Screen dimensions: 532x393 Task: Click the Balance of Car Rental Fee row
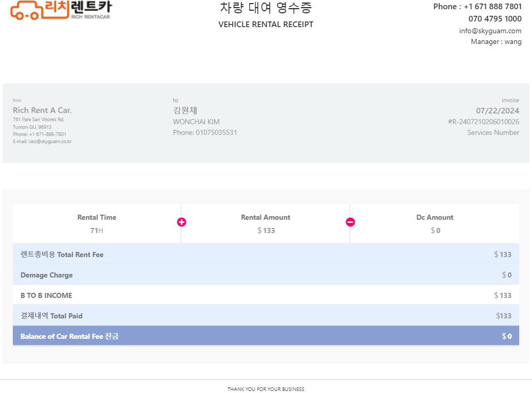[266, 336]
